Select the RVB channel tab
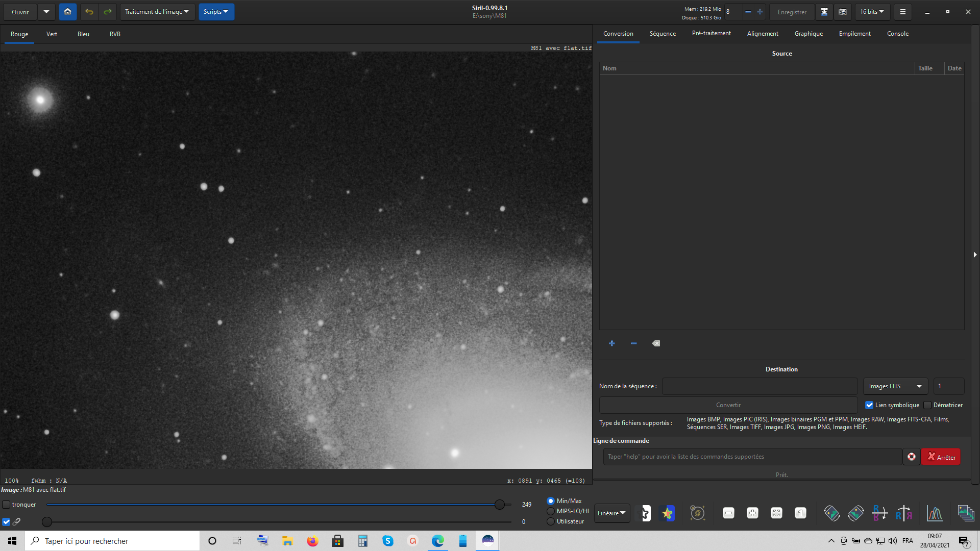This screenshot has height=551, width=980. click(x=115, y=34)
